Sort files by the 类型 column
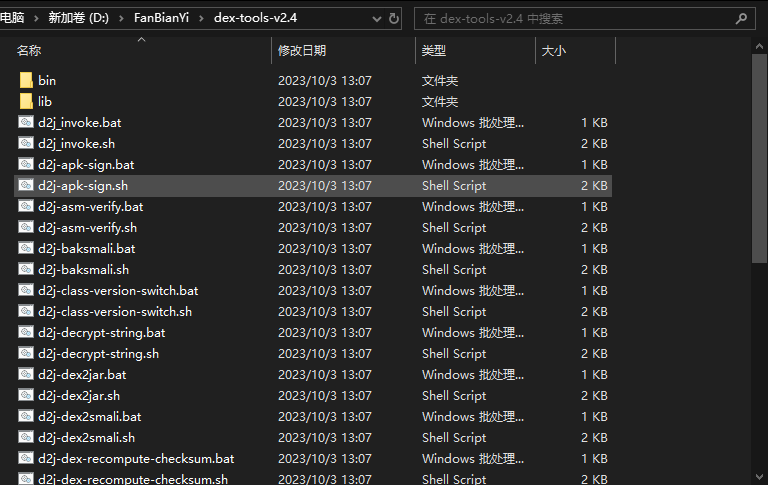768x485 pixels. (433, 50)
